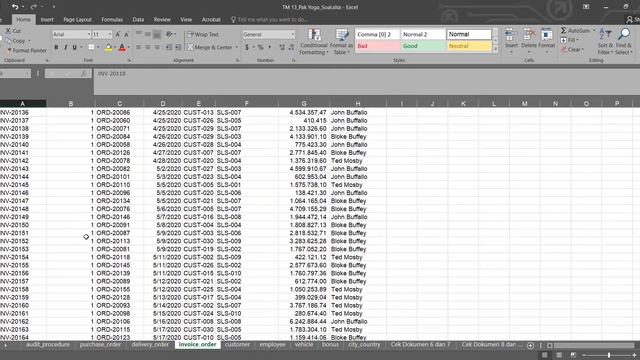
Task: Open the Clear eraser dropdown
Action: (x=572, y=49)
